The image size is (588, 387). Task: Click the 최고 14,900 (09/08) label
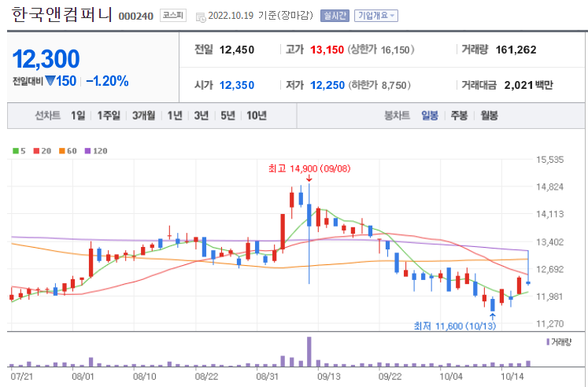309,168
